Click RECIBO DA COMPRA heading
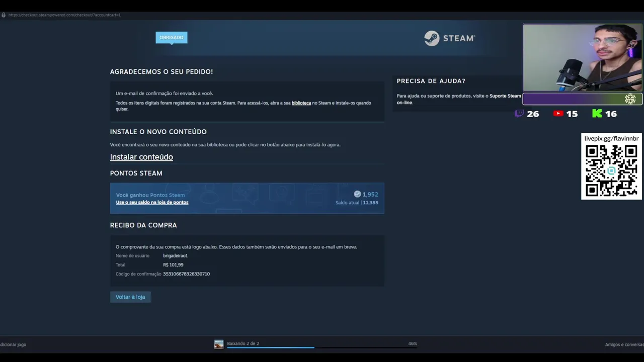Viewport: 644px width, 362px height. pos(143,225)
